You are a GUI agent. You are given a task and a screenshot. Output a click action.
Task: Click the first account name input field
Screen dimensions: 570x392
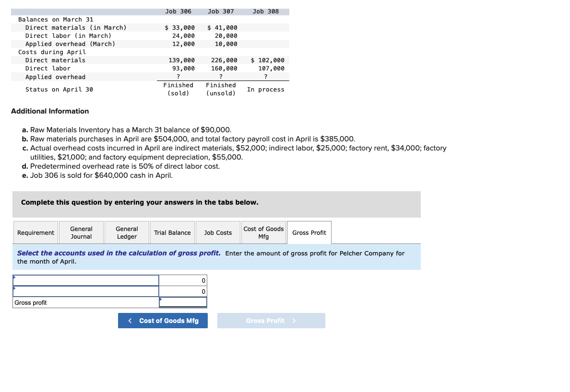click(x=85, y=280)
